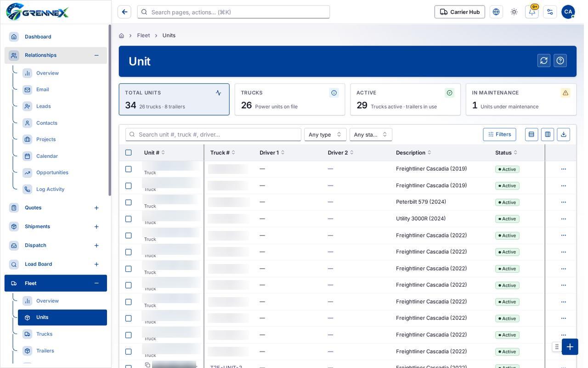Click the Carrier Hub button

(460, 12)
